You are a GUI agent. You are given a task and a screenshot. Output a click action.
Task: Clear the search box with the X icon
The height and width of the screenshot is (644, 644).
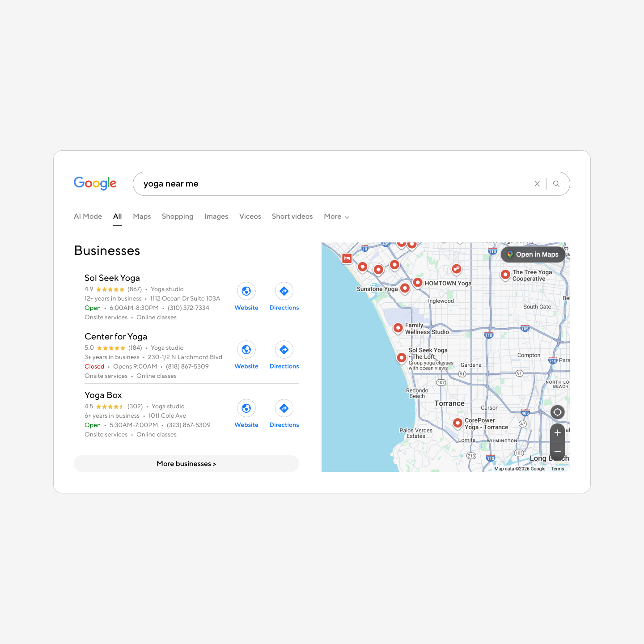coord(537,184)
